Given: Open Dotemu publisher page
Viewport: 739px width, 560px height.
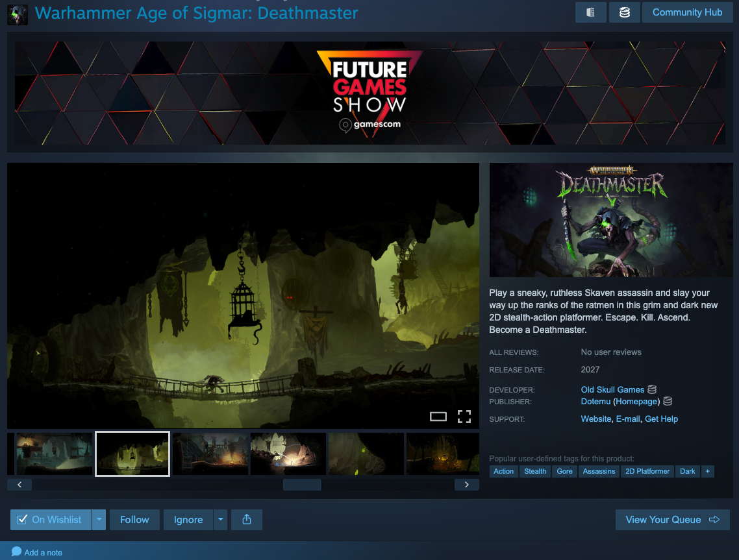Looking at the screenshot, I should tap(595, 401).
